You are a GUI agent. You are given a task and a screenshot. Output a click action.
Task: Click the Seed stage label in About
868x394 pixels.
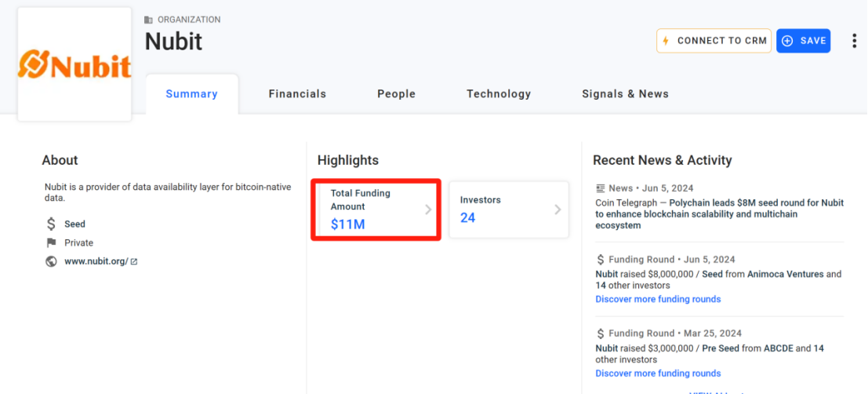(74, 224)
